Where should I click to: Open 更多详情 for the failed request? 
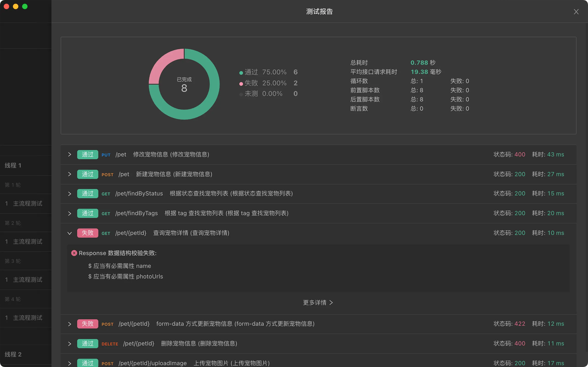click(x=318, y=303)
